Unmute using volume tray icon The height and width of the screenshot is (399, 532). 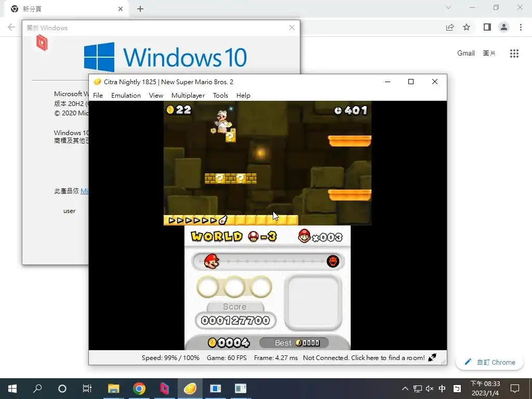(430, 389)
